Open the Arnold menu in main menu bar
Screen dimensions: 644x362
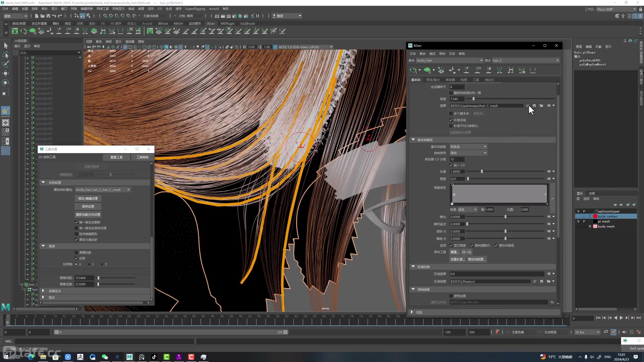pyautogui.click(x=214, y=9)
